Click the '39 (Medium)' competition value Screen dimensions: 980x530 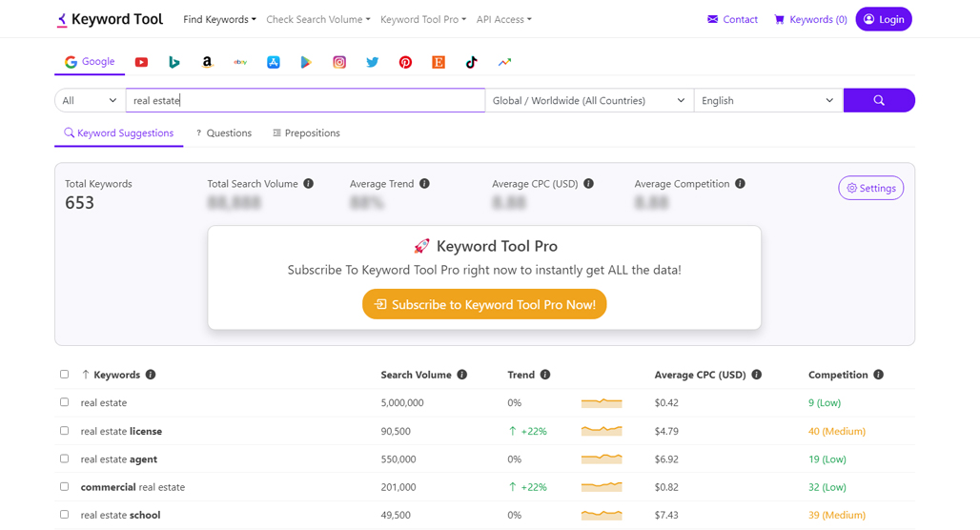[x=837, y=515]
